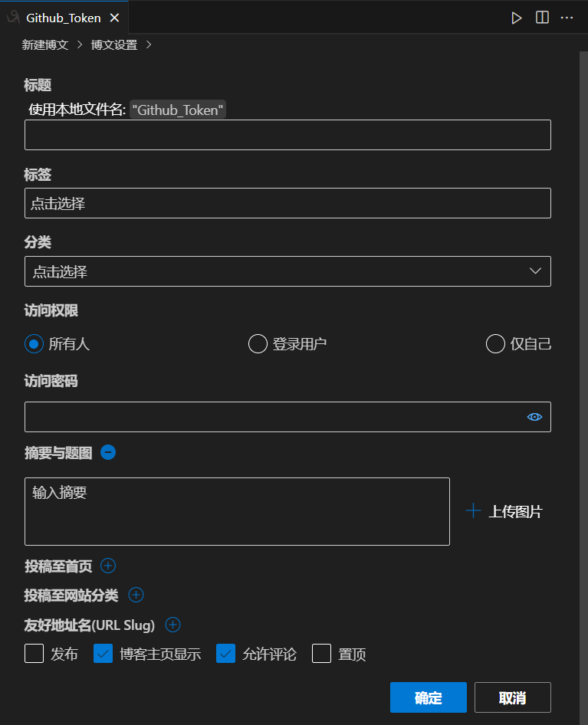
Task: Click the 确定 button
Action: coord(428,697)
